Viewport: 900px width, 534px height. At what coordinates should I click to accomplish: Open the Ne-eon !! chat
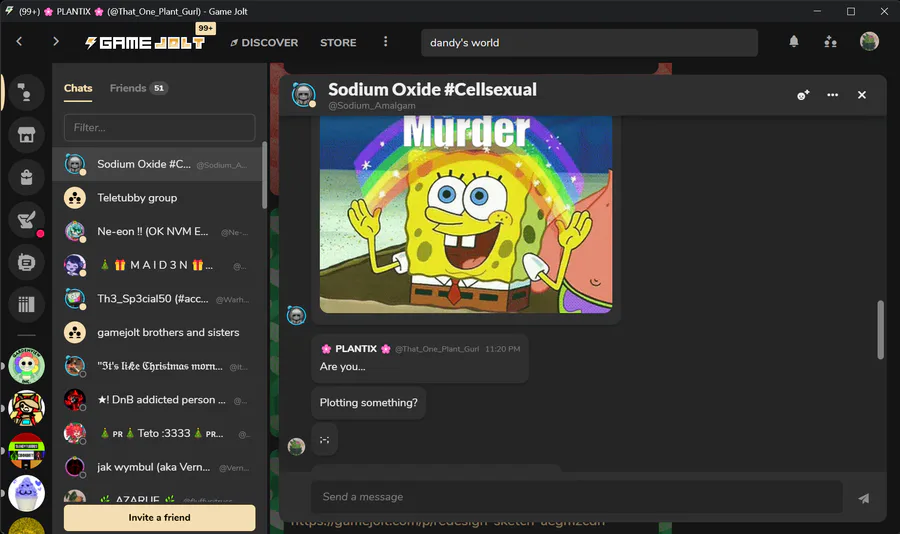pyautogui.click(x=157, y=231)
